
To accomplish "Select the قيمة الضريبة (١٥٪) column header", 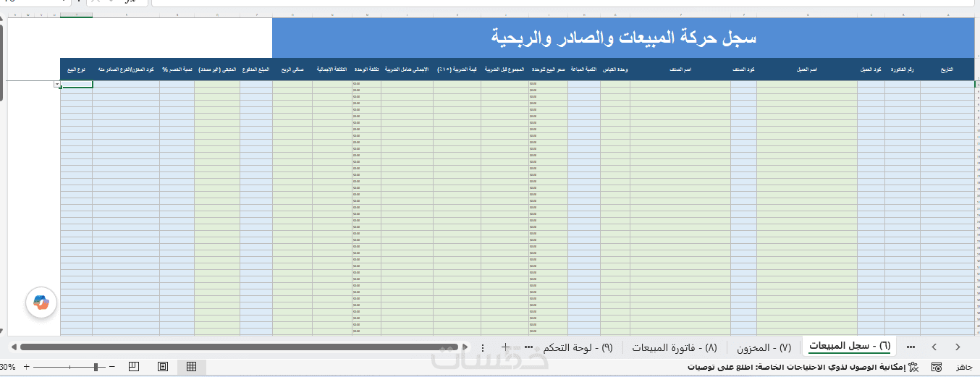I will 457,69.
